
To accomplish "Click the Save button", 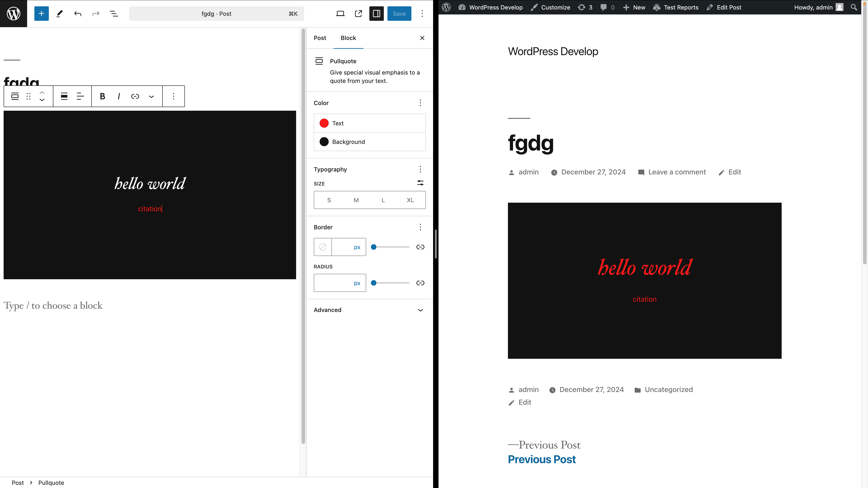I will coord(399,14).
